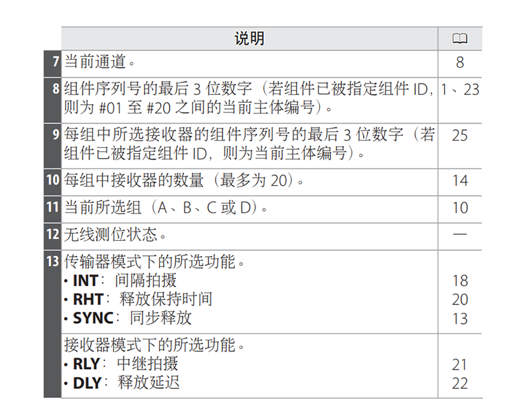Go to page 13 for SYNC 同步释放
Viewport: 531px width, 420px height.
[x=460, y=318]
